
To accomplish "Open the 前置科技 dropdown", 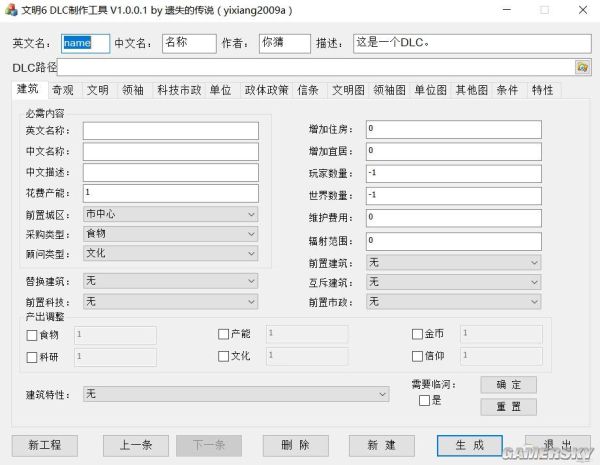I will coord(170,302).
